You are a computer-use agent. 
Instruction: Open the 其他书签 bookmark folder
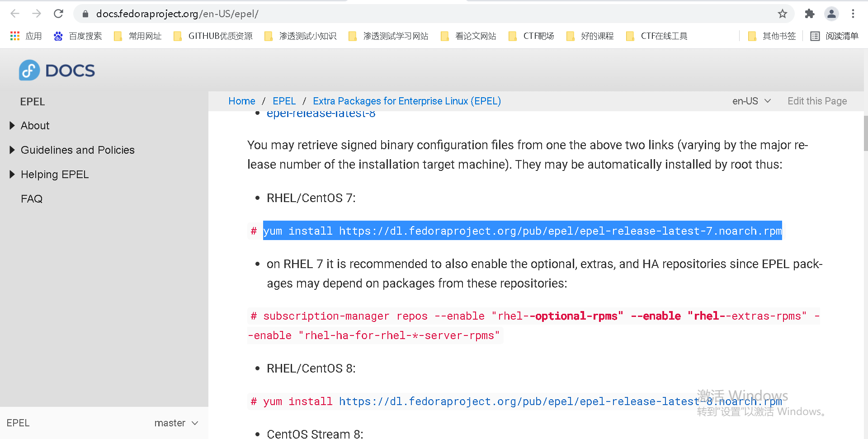[x=772, y=36]
